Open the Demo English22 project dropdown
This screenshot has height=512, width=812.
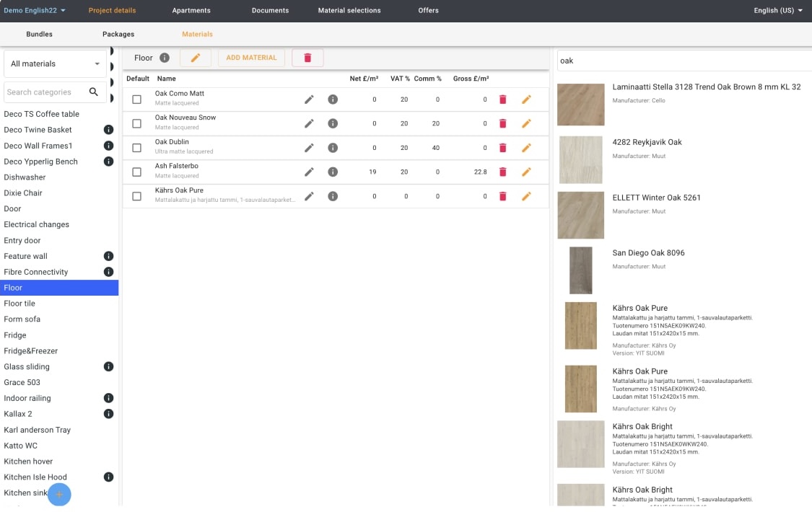[x=35, y=10]
